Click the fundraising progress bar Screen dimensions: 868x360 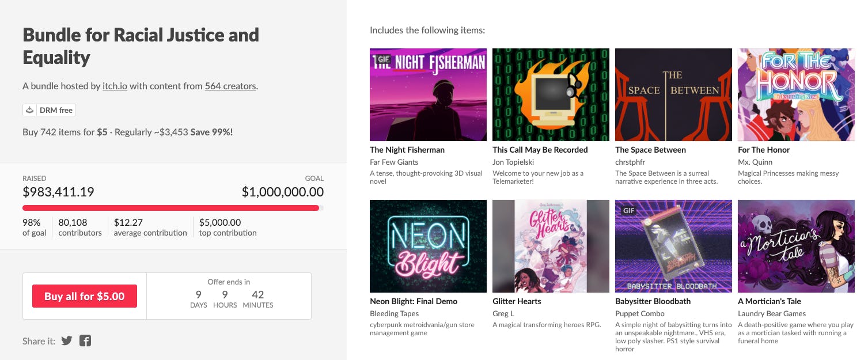(173, 208)
